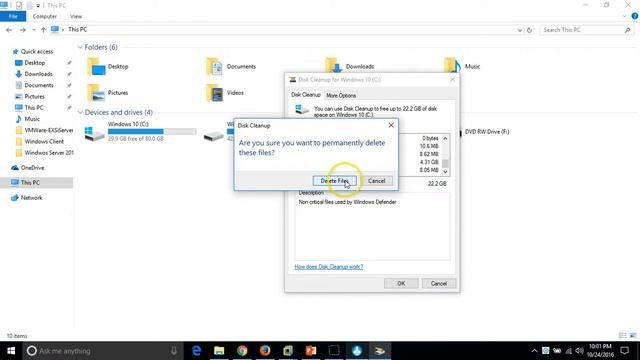The height and width of the screenshot is (360, 640).
Task: Switch to large icons view
Action: click(633, 336)
